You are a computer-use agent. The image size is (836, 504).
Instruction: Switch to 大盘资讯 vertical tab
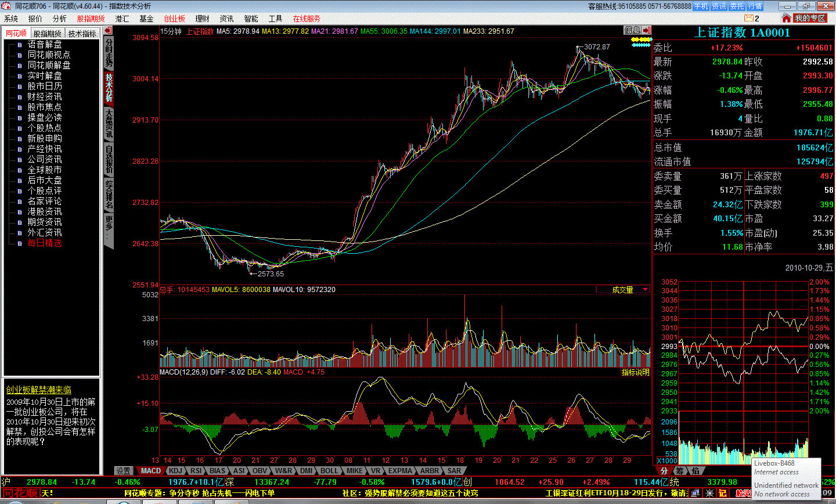109,124
